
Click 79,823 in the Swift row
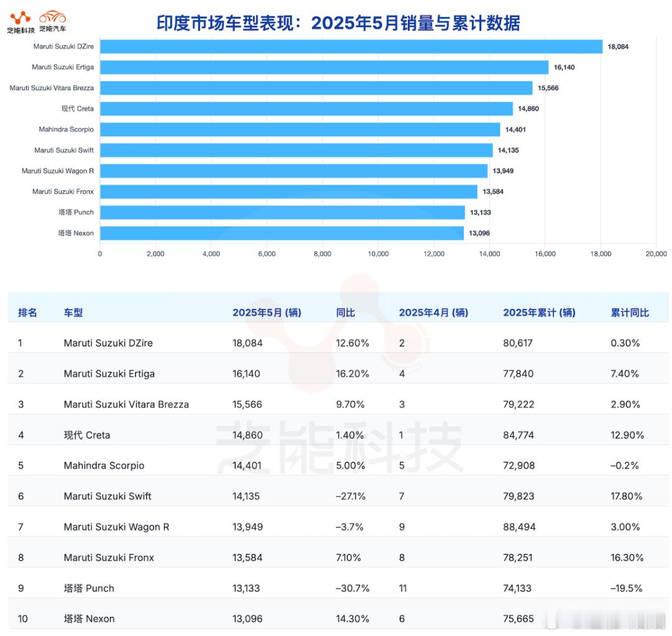518,496
